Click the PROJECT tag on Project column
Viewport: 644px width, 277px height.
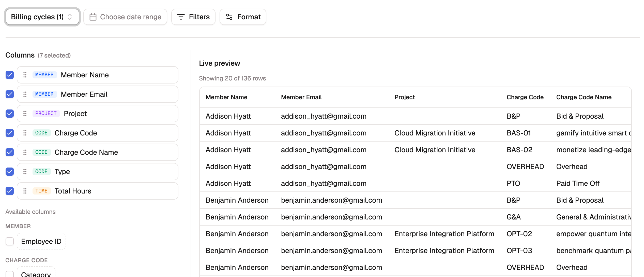click(46, 114)
